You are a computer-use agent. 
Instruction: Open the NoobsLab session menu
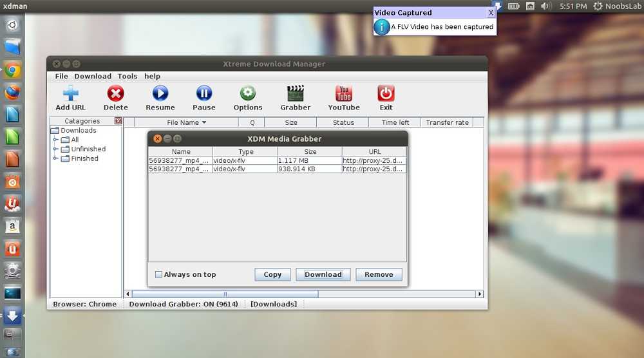pos(618,6)
